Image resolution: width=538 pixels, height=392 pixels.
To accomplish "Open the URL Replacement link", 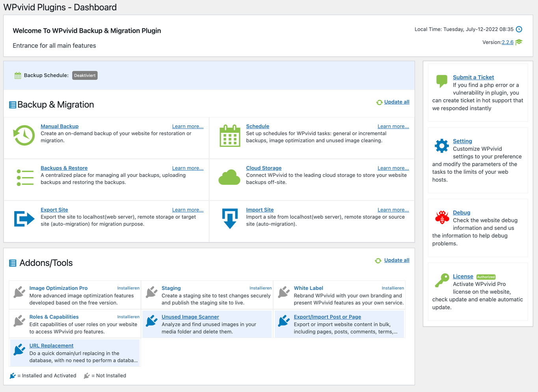I will 51,346.
